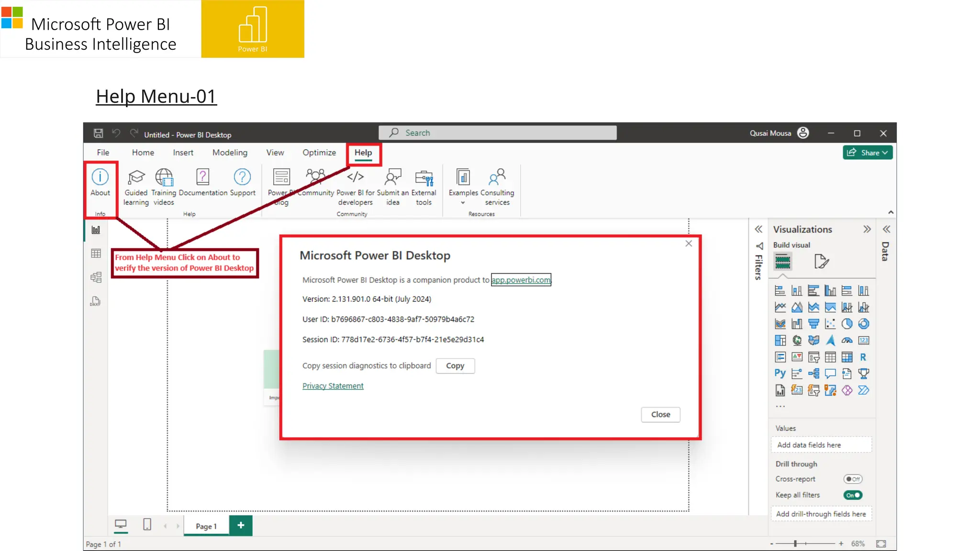980x551 pixels.
Task: Select the Treemap visual
Action: point(780,341)
